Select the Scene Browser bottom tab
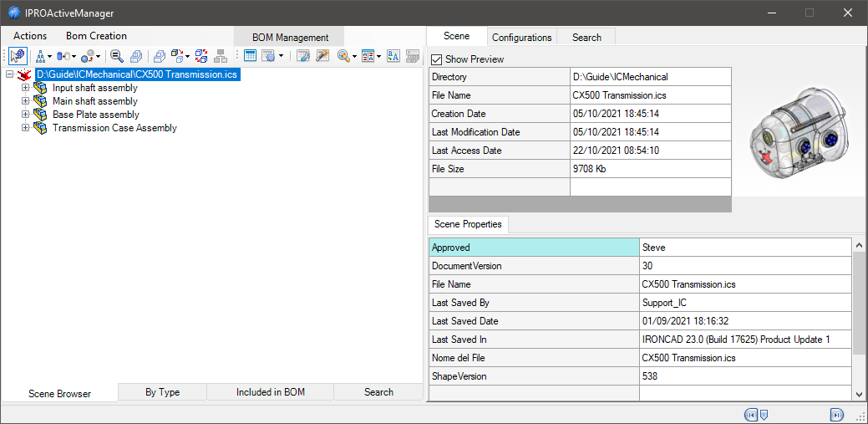Viewport: 868px width, 424px height. (59, 394)
